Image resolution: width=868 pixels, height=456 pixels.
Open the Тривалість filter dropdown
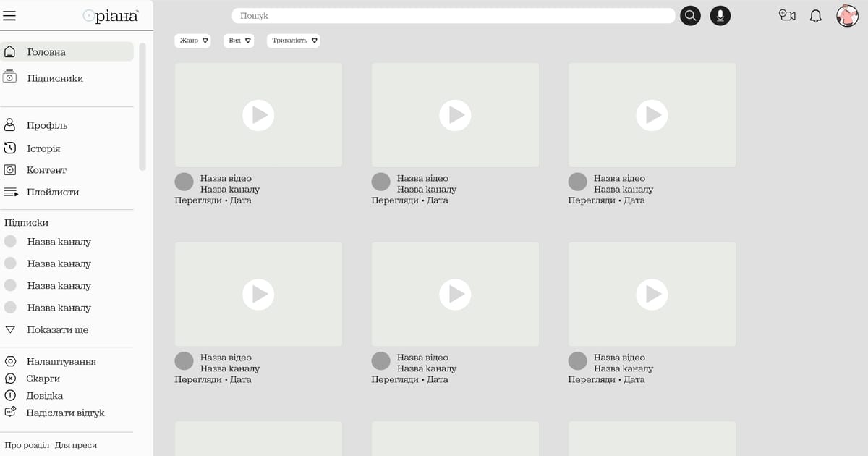click(x=293, y=41)
